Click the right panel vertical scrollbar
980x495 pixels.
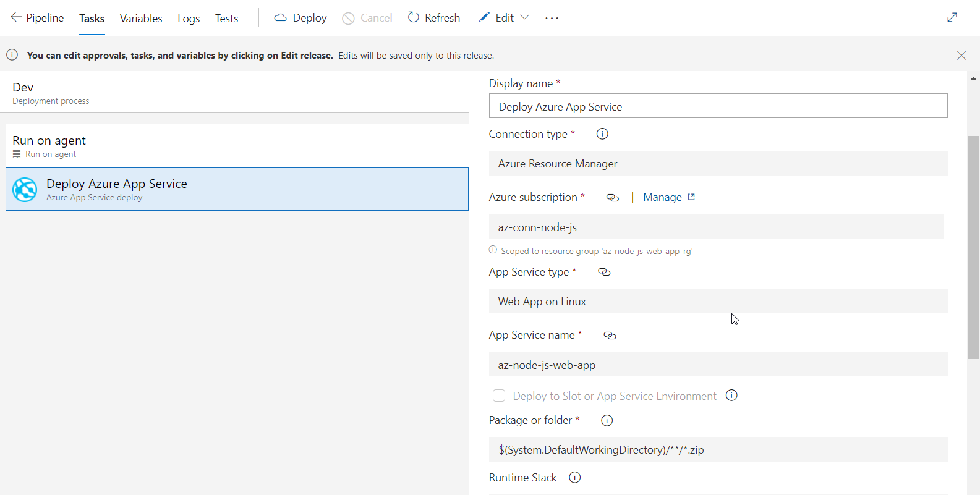click(973, 247)
